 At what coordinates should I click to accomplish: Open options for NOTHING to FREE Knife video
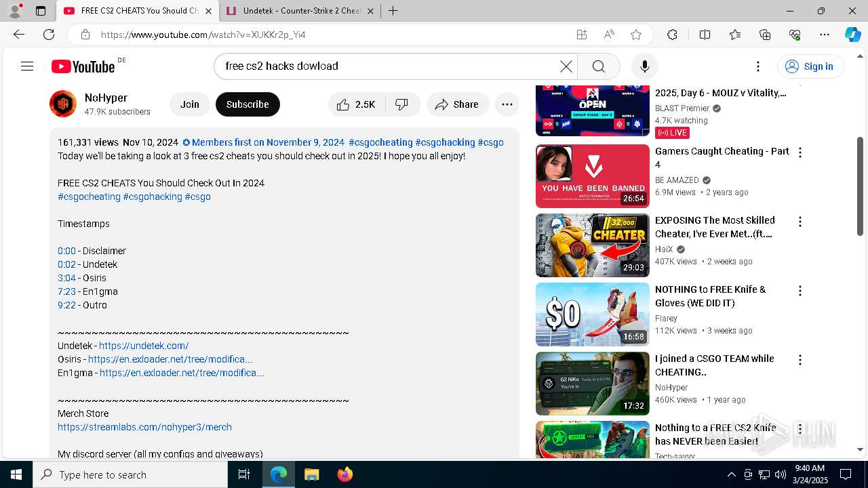click(800, 291)
